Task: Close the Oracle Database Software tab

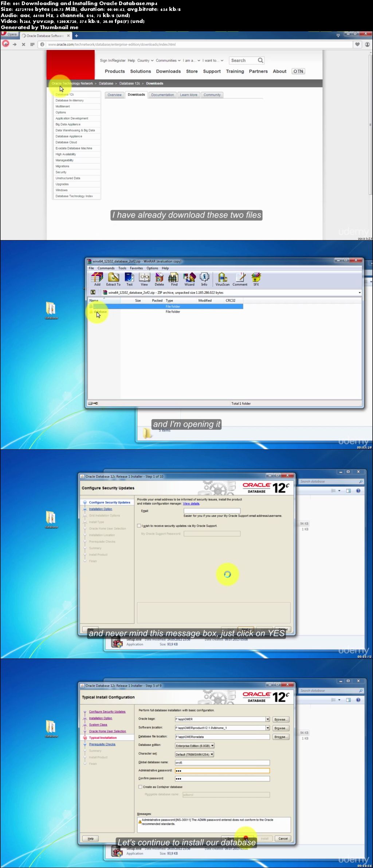Action: point(68,36)
